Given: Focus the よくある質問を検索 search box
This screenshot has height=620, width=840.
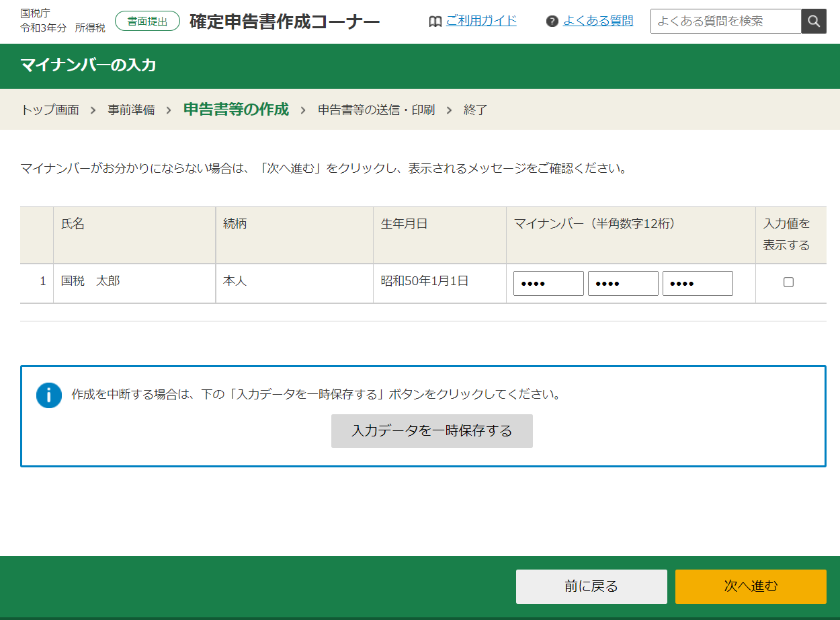Looking at the screenshot, I should click(726, 22).
